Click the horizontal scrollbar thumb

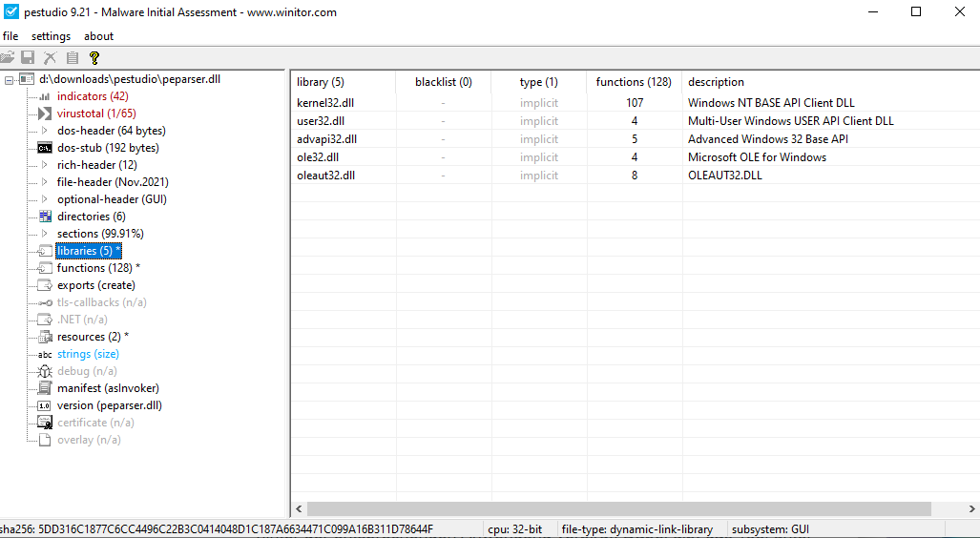(x=618, y=508)
